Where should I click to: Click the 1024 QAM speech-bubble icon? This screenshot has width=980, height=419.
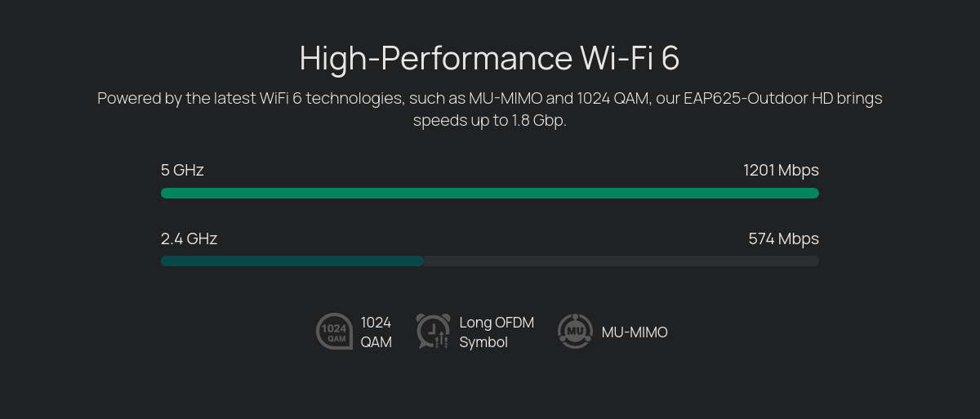pyautogui.click(x=335, y=332)
